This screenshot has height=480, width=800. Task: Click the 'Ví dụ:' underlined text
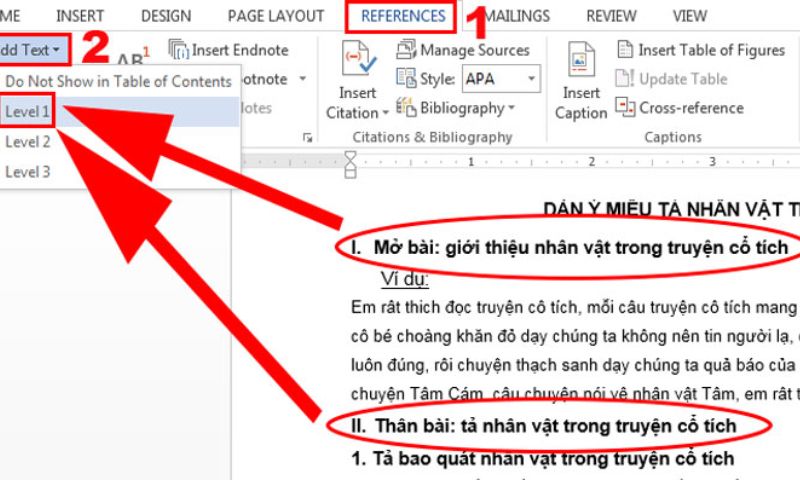point(405,279)
